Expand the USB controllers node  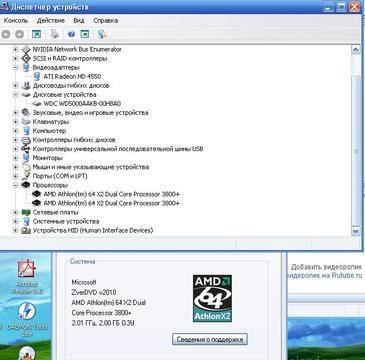coord(15,149)
